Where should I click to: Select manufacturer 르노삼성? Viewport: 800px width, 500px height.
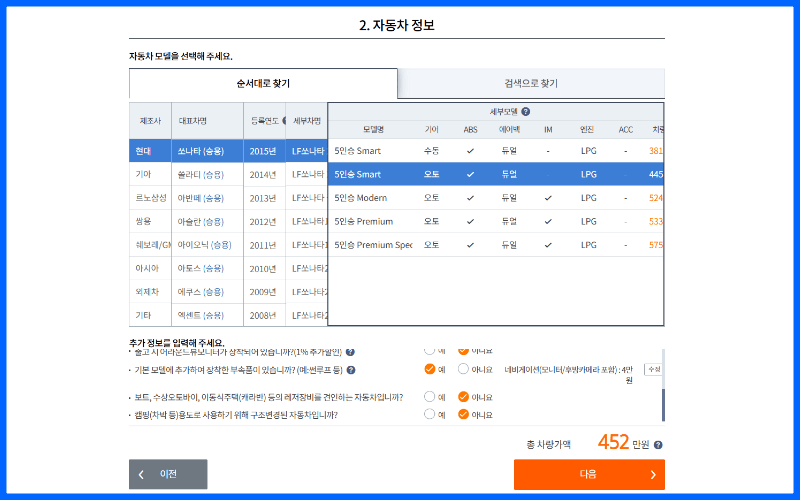(x=150, y=198)
